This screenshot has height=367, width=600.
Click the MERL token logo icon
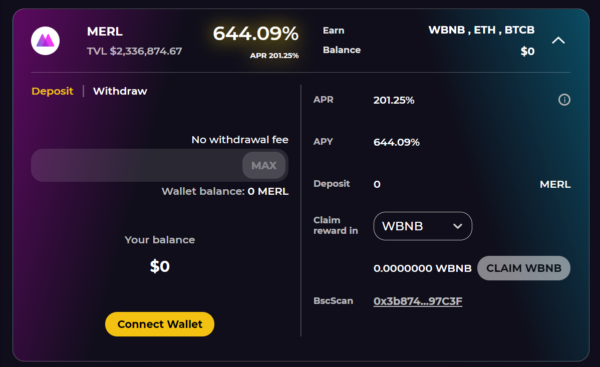[x=45, y=41]
